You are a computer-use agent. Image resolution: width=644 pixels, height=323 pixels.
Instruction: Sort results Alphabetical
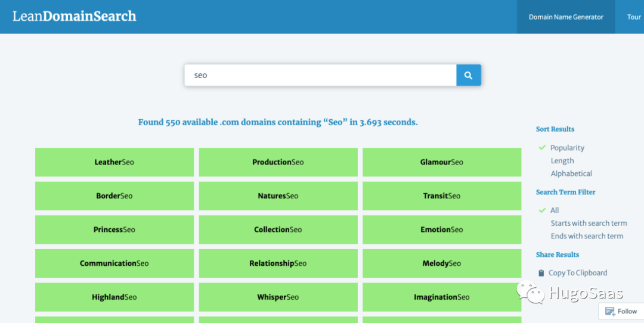point(571,173)
